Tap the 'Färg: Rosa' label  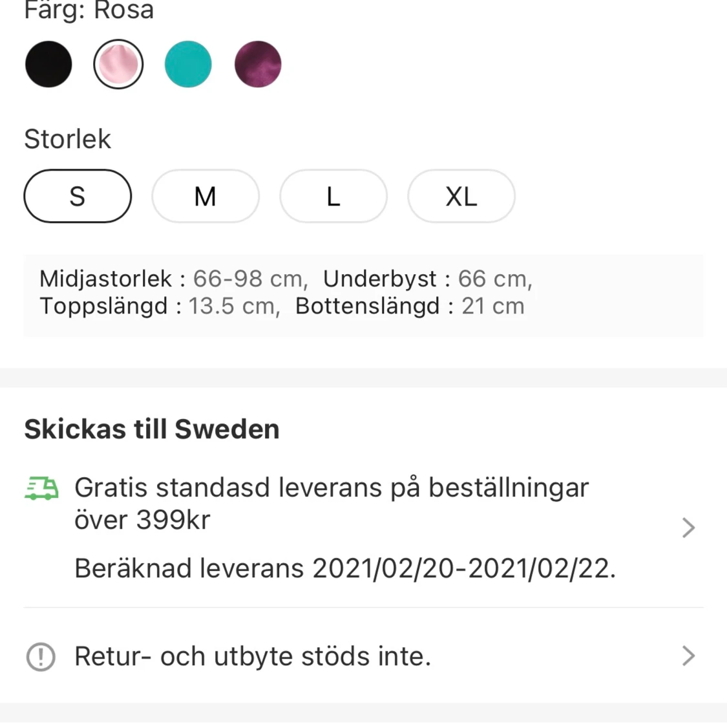point(89,10)
